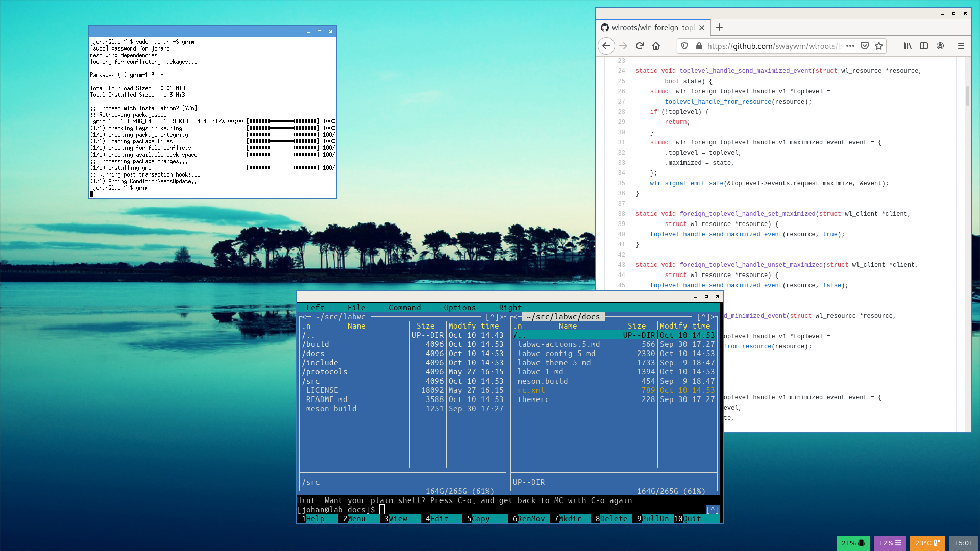
Task: Toggle Firefox sidebar view icon
Action: (924, 46)
